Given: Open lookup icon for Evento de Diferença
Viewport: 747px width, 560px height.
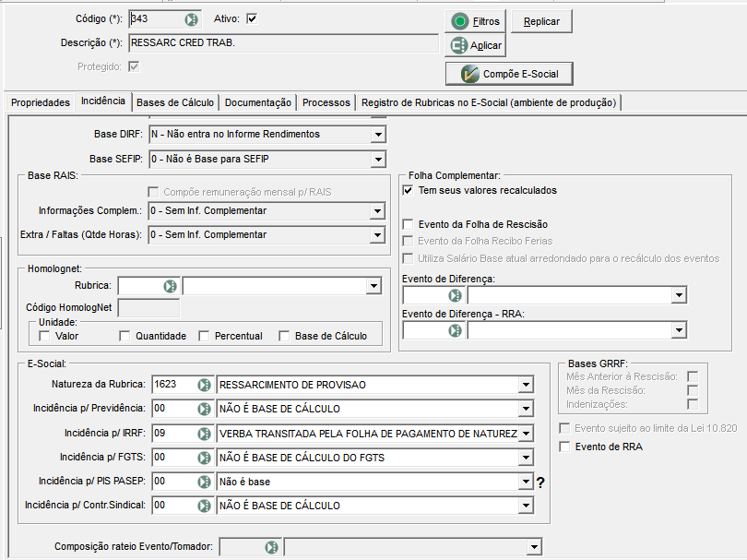Looking at the screenshot, I should pos(455,295).
